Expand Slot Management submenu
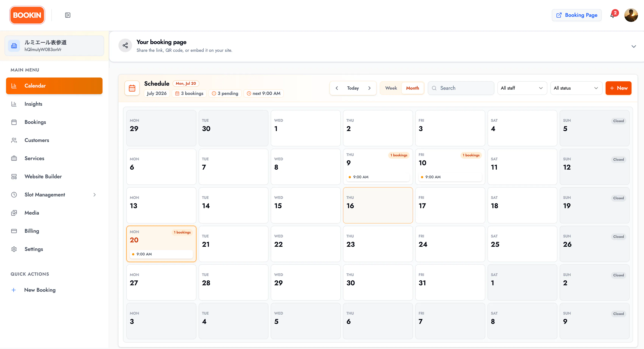Image resolution: width=644 pixels, height=349 pixels. (x=95, y=195)
